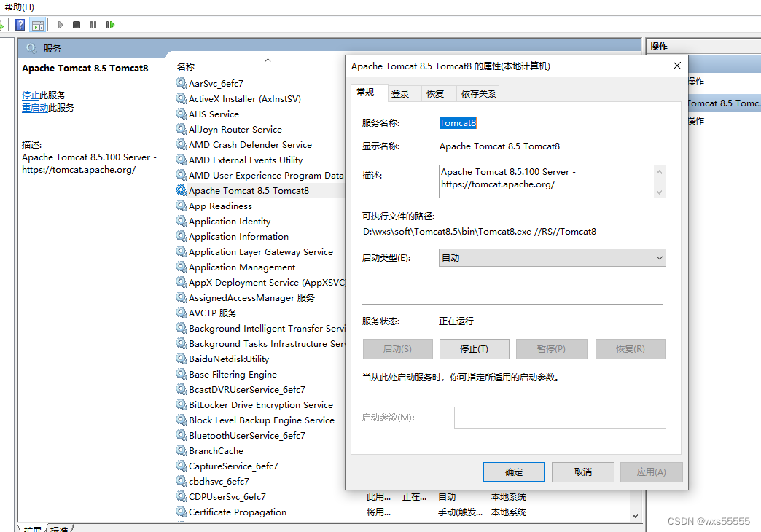Image resolution: width=761 pixels, height=532 pixels.
Task: Click the description box scroll-up arrow
Action: coord(659,172)
